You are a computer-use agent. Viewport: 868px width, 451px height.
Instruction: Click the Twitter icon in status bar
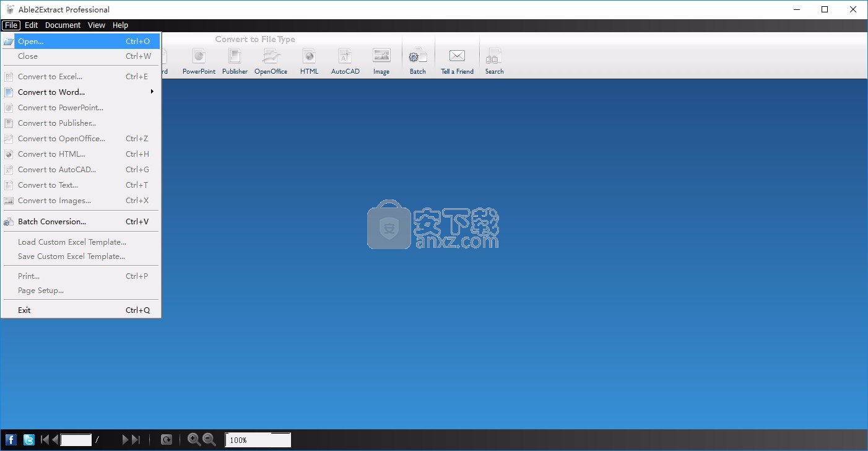(28, 440)
